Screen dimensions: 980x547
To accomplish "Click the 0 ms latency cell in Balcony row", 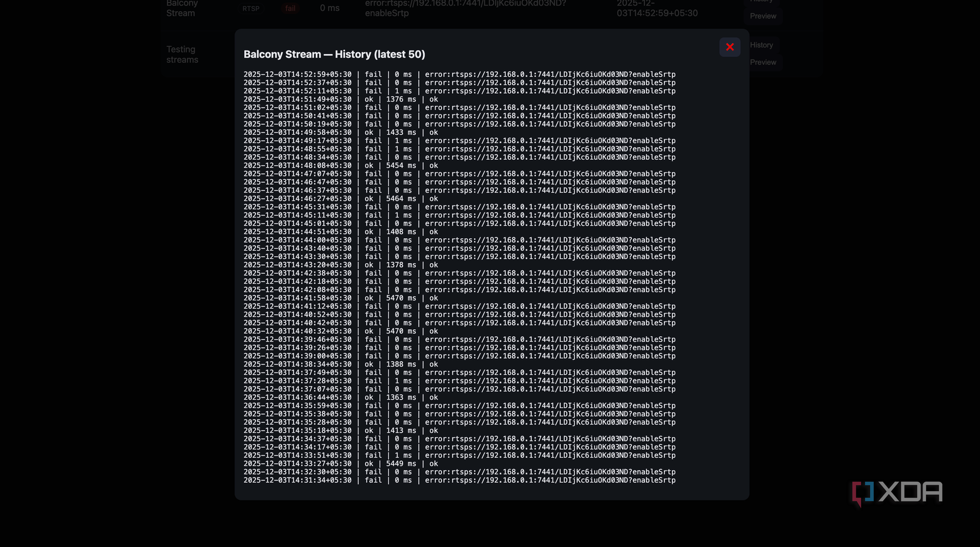I will click(x=330, y=8).
